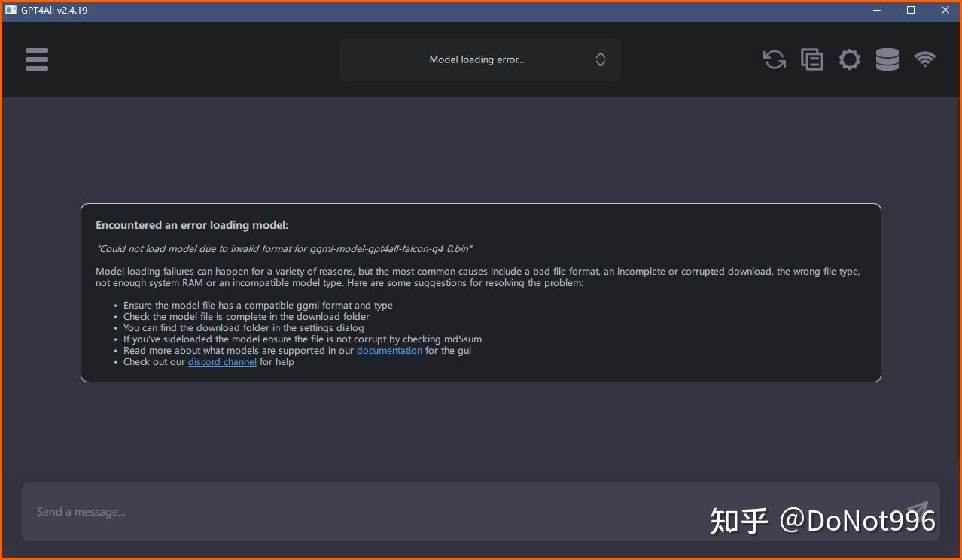Click the Model loading error combo box
Viewport: 962px width, 560px height.
(x=480, y=59)
